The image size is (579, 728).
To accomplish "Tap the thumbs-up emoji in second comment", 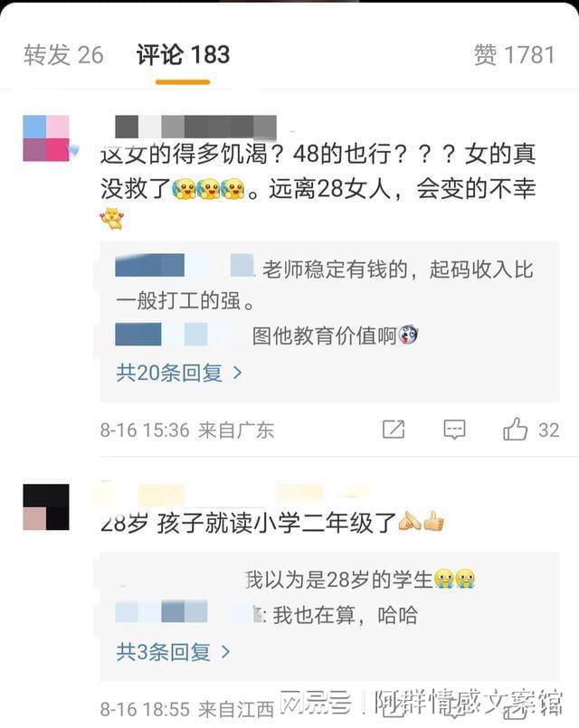I will point(434,523).
